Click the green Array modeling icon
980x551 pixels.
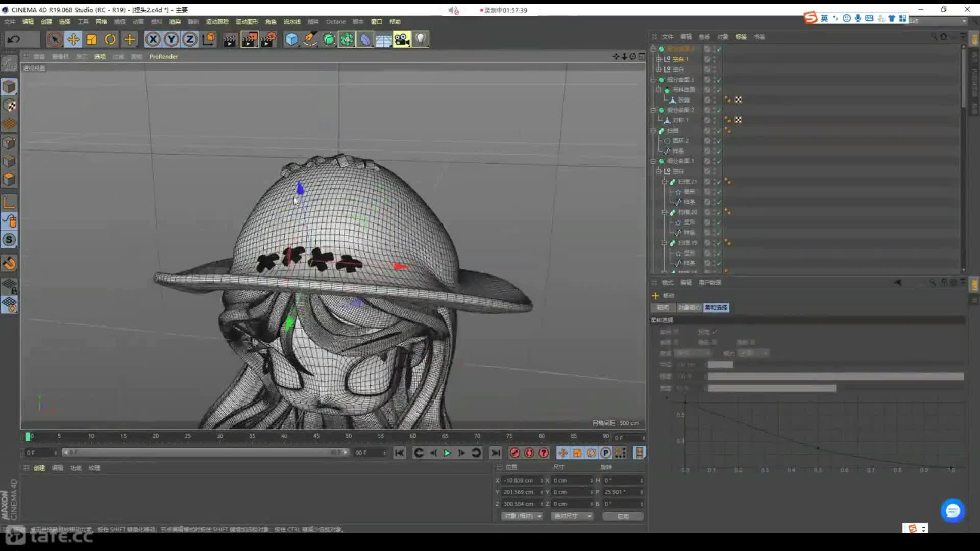pyautogui.click(x=347, y=39)
